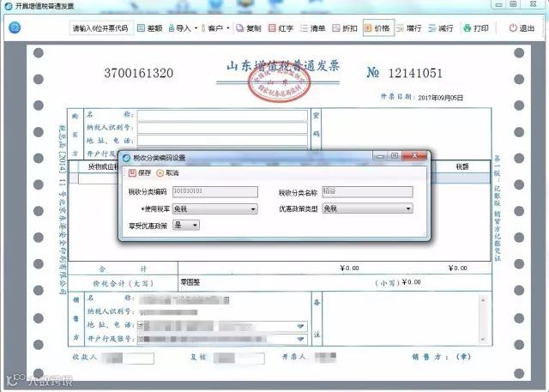Maximize the 税收分类编码设置 dialog
549x392 pixels.
click(395, 156)
